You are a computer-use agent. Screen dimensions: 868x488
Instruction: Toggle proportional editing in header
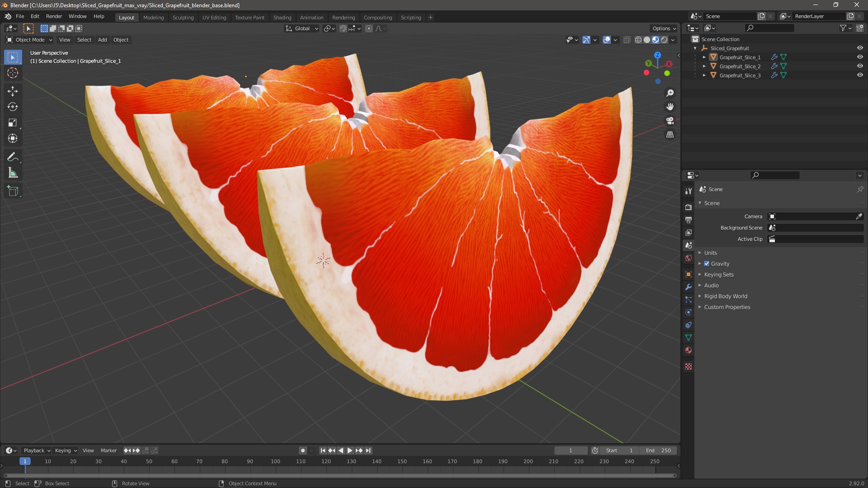point(369,28)
